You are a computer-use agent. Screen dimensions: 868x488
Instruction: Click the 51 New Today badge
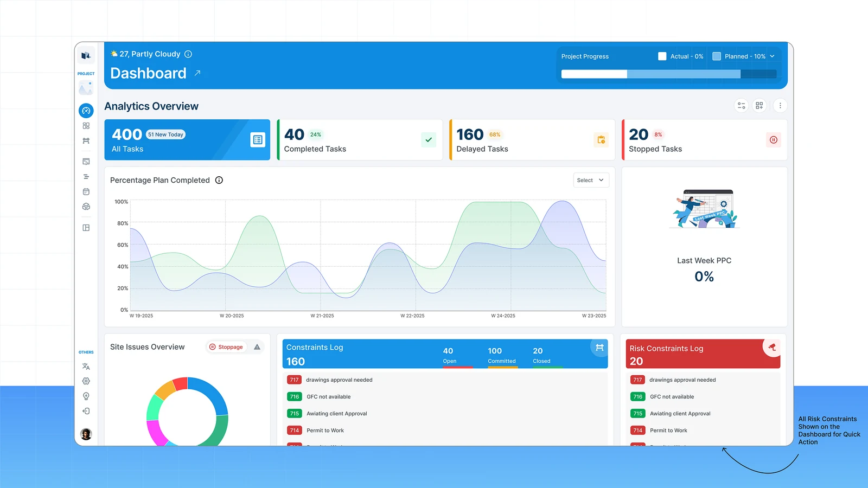pos(166,134)
